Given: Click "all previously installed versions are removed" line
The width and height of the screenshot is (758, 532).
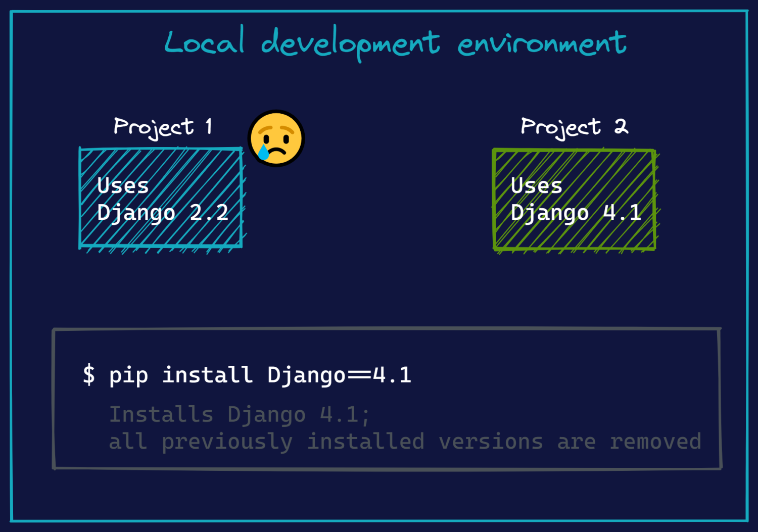Looking at the screenshot, I should click(405, 442).
